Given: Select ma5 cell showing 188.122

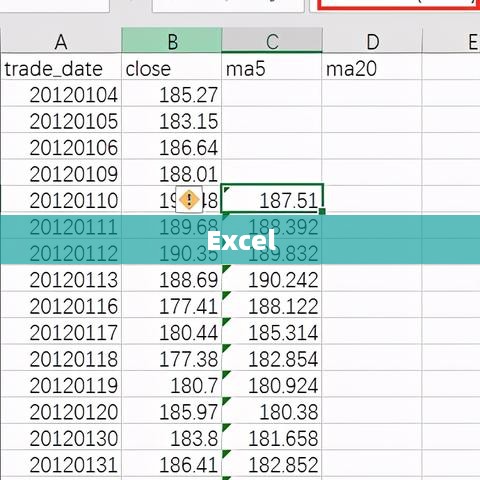Looking at the screenshot, I should tap(272, 305).
